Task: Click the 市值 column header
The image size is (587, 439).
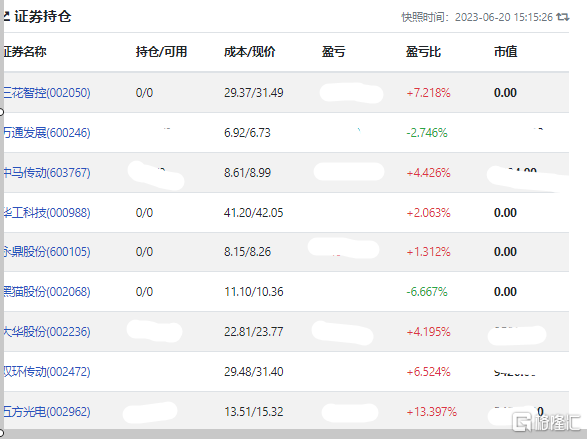Action: click(x=505, y=51)
